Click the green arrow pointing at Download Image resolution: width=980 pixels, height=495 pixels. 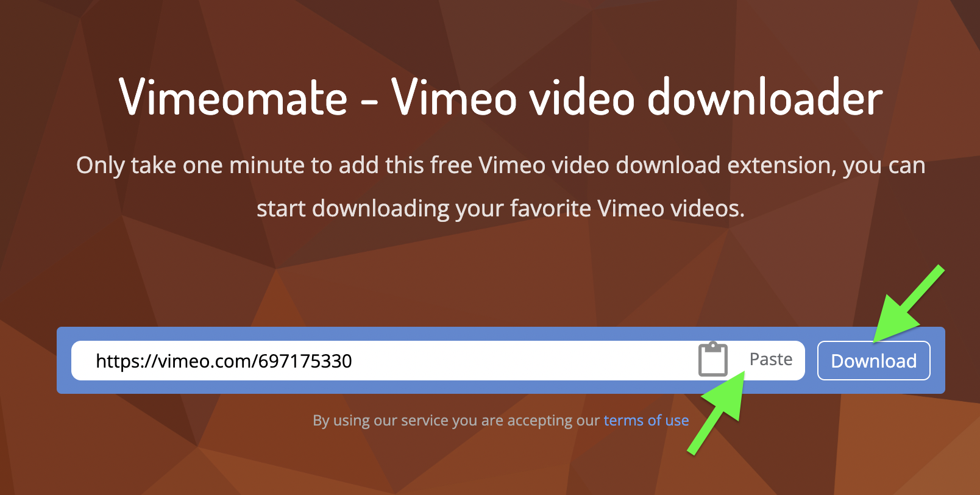tap(908, 304)
